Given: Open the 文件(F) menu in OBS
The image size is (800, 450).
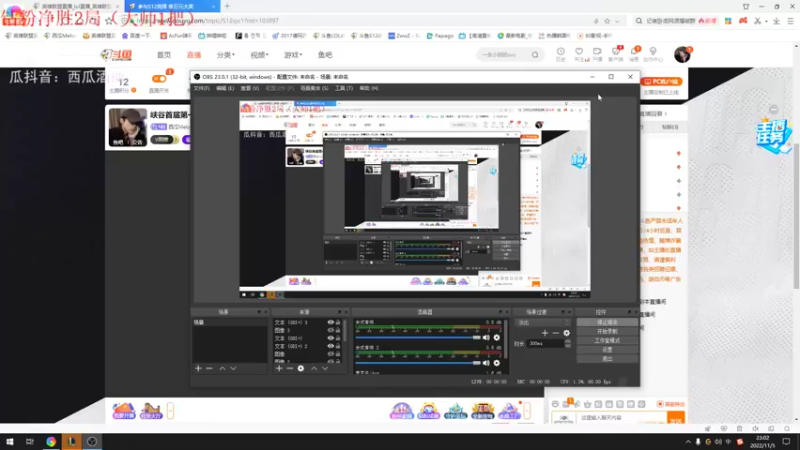Looking at the screenshot, I should pos(202,88).
